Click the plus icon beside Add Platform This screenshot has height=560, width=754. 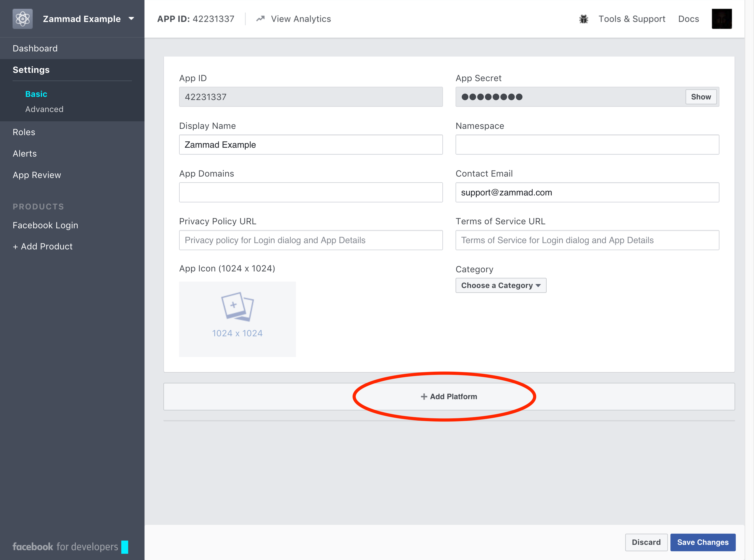click(424, 397)
